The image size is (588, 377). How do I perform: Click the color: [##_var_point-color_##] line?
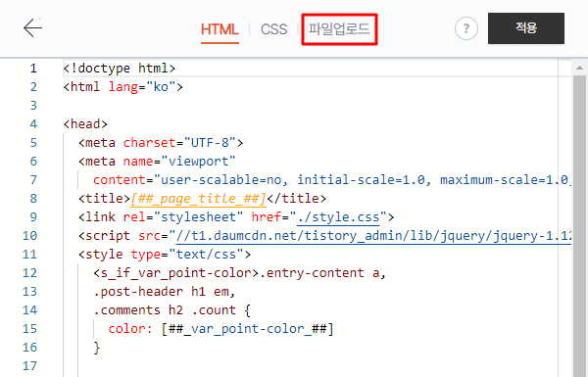click(220, 329)
